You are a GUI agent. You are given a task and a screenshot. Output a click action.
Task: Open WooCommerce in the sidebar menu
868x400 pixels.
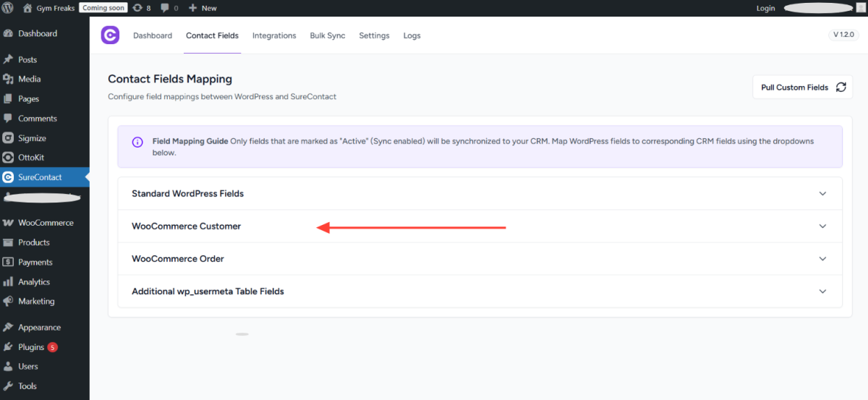pyautogui.click(x=46, y=223)
